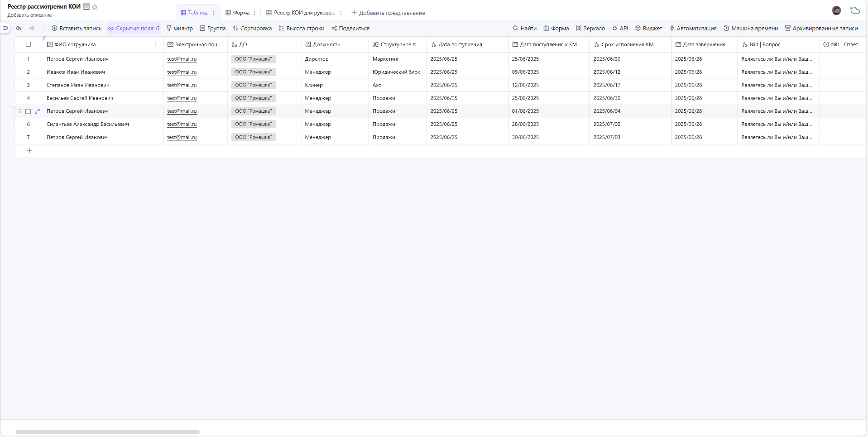The image size is (868, 437).
Task: Expand the row 5 record
Action: pyautogui.click(x=37, y=111)
